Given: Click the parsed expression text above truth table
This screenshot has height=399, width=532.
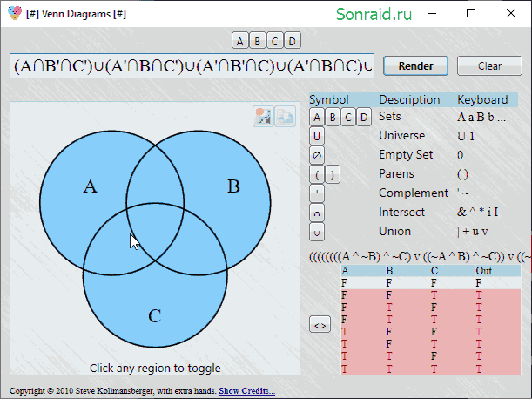Looking at the screenshot, I should [x=420, y=257].
